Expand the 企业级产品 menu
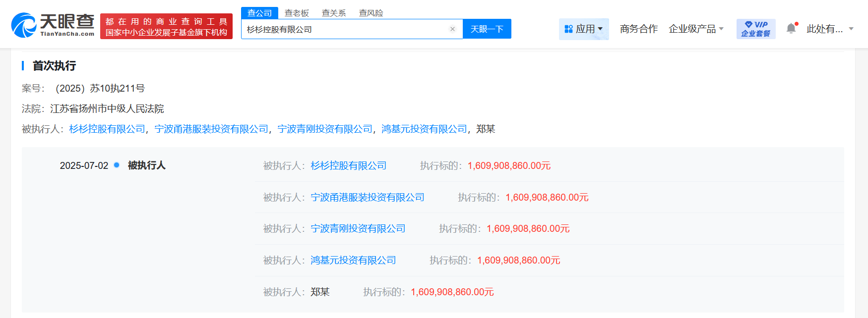 [x=695, y=29]
